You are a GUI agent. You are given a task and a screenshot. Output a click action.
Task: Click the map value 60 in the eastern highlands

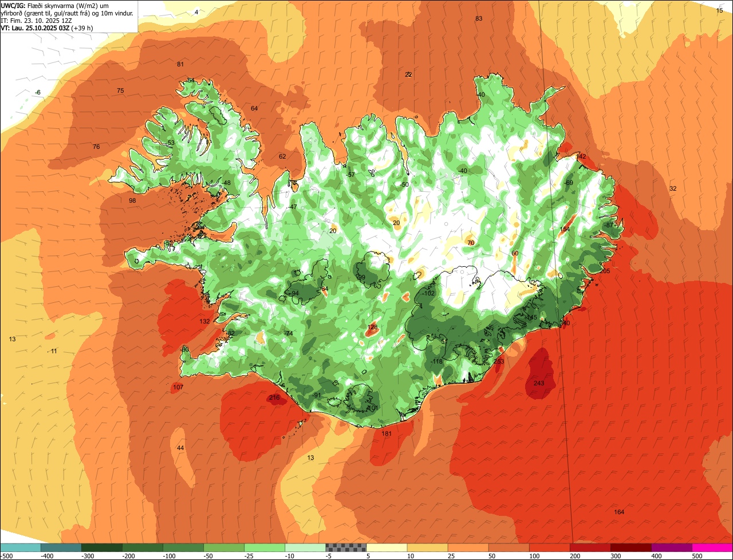tap(515, 253)
